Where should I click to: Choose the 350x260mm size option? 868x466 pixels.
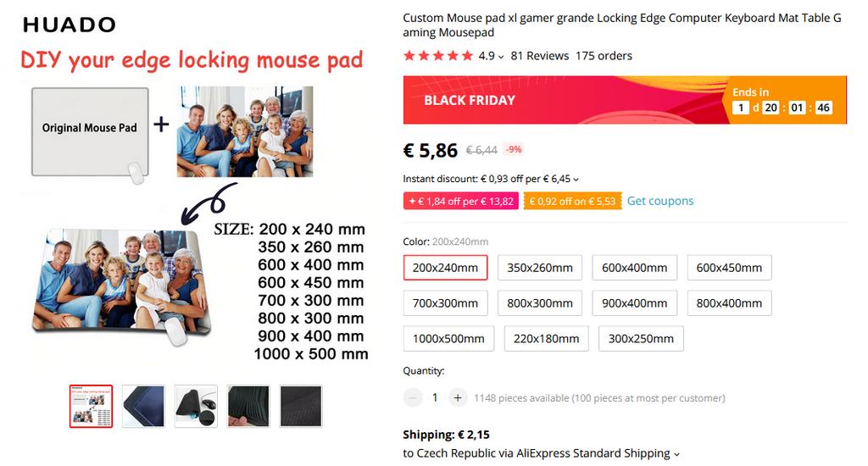click(540, 267)
